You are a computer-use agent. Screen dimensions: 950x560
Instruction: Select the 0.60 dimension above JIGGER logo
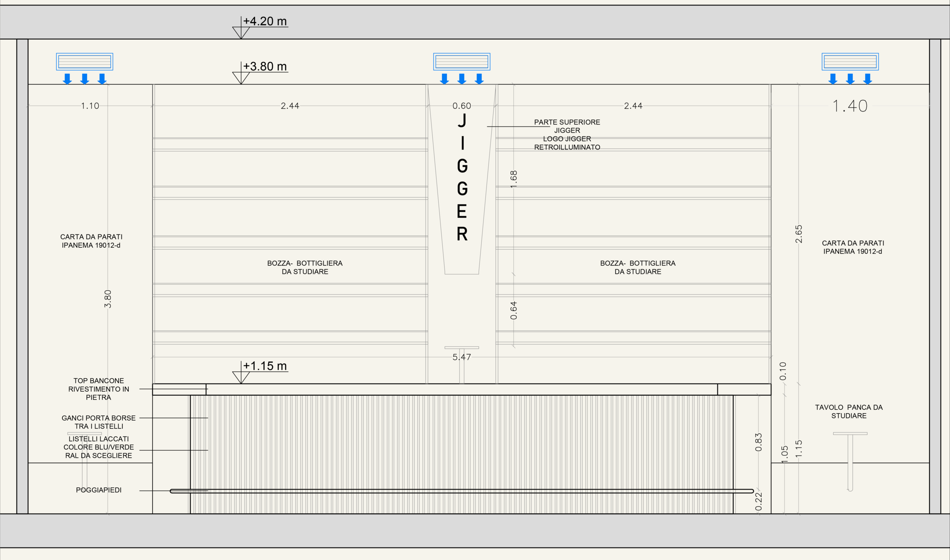pos(461,106)
